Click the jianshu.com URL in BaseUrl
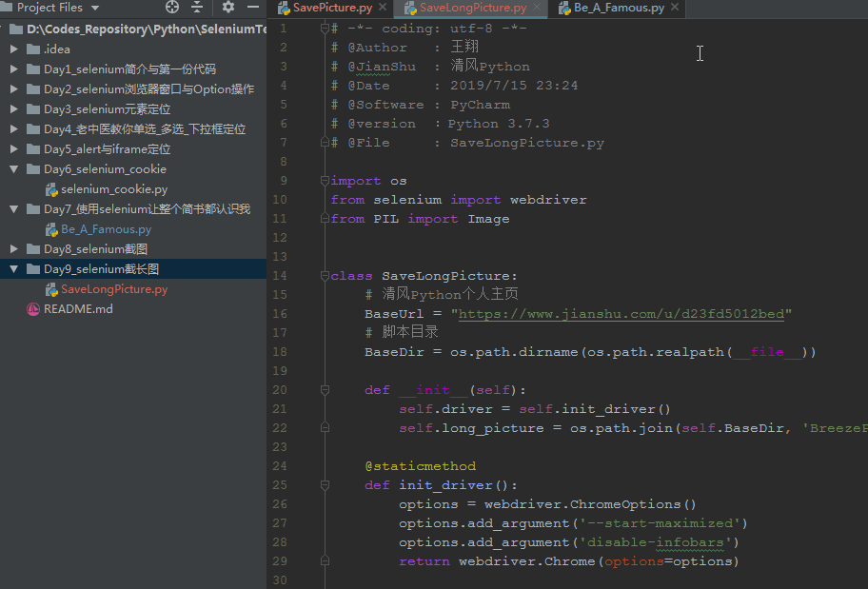This screenshot has width=868, height=589. click(x=621, y=314)
